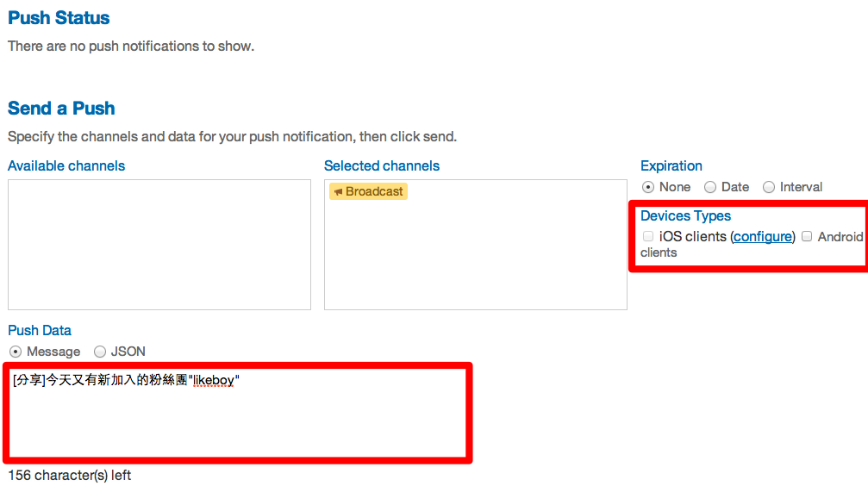Switch push data type to JSON

tap(100, 352)
